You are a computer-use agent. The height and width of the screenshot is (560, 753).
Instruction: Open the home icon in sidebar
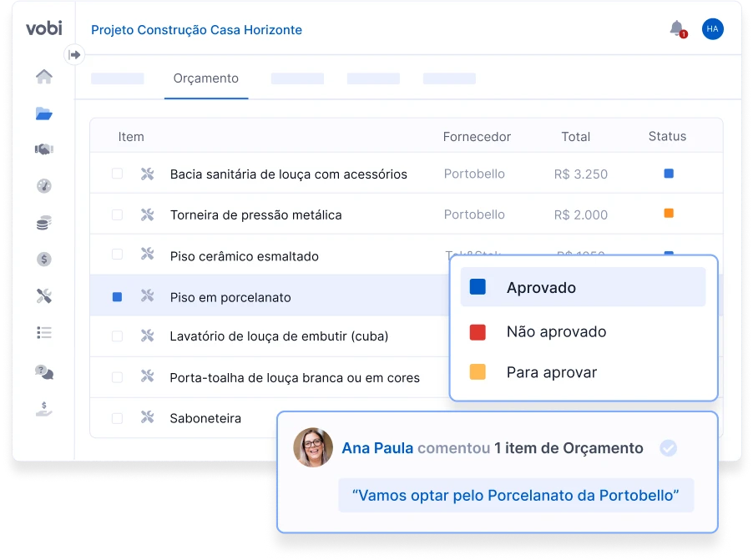44,77
